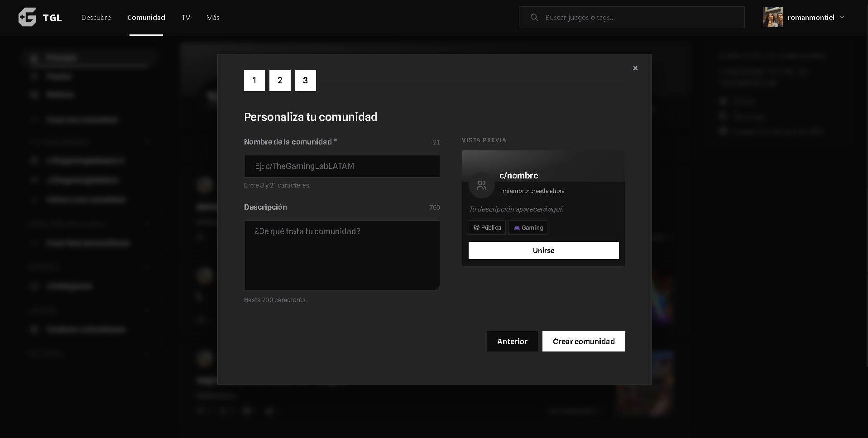The width and height of the screenshot is (868, 438).
Task: Close the community creation dialog
Action: point(635,68)
